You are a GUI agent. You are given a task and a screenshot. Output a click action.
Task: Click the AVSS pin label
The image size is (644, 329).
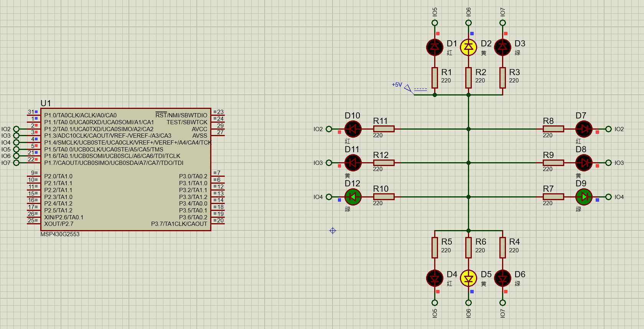tap(199, 135)
